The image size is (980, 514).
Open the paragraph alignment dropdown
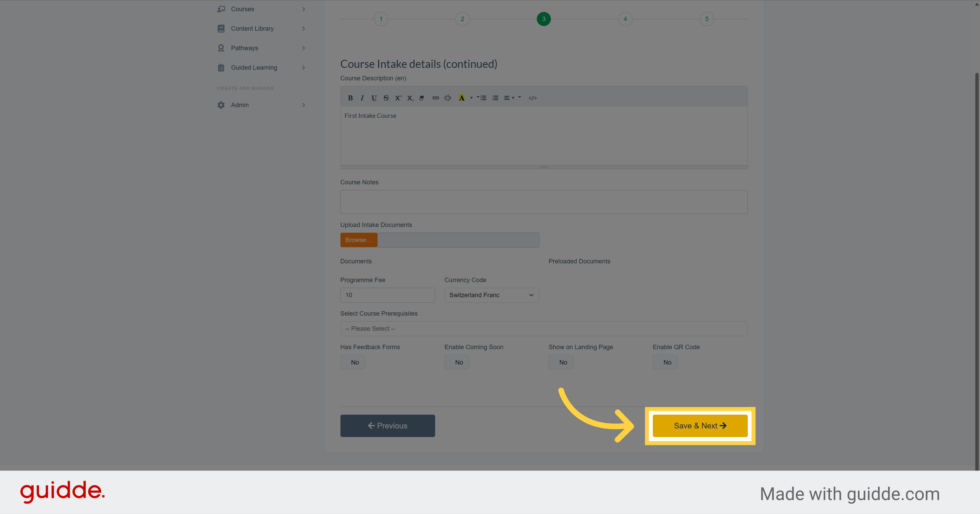[509, 98]
